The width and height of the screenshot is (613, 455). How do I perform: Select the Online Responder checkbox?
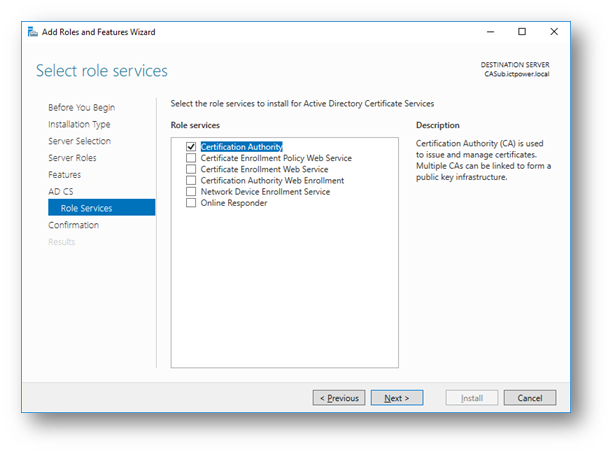tap(191, 203)
